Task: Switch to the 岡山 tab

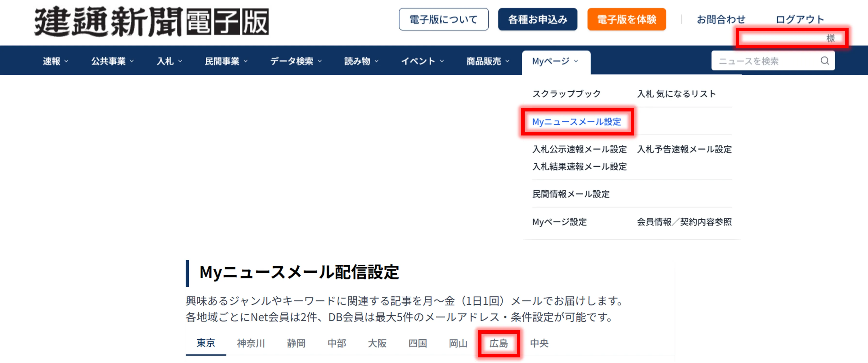Action: [x=458, y=343]
